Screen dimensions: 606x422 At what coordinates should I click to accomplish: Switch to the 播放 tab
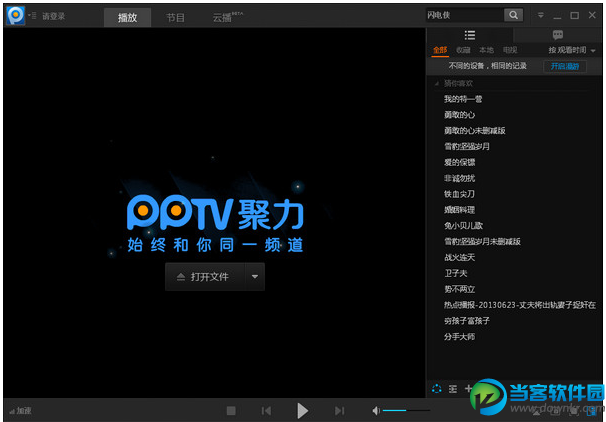[x=128, y=17]
